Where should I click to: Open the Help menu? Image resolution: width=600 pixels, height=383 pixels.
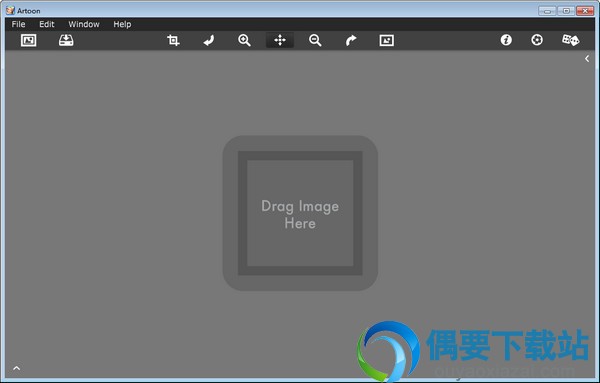coord(122,24)
